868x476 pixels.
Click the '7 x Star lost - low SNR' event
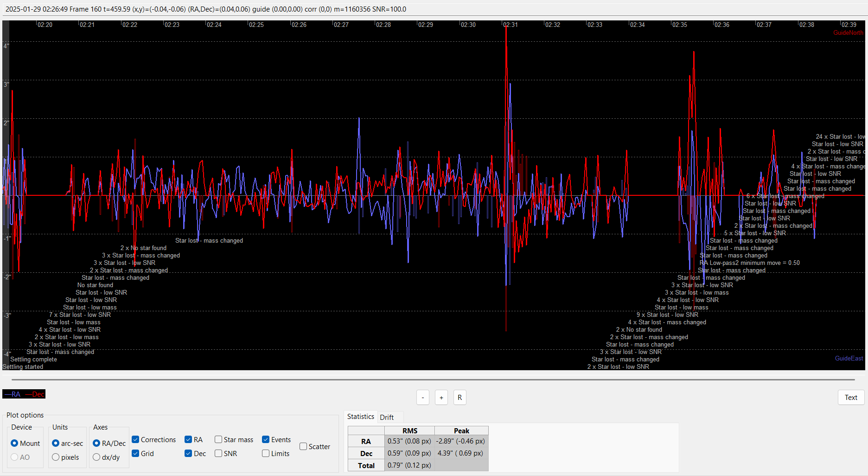(80, 315)
